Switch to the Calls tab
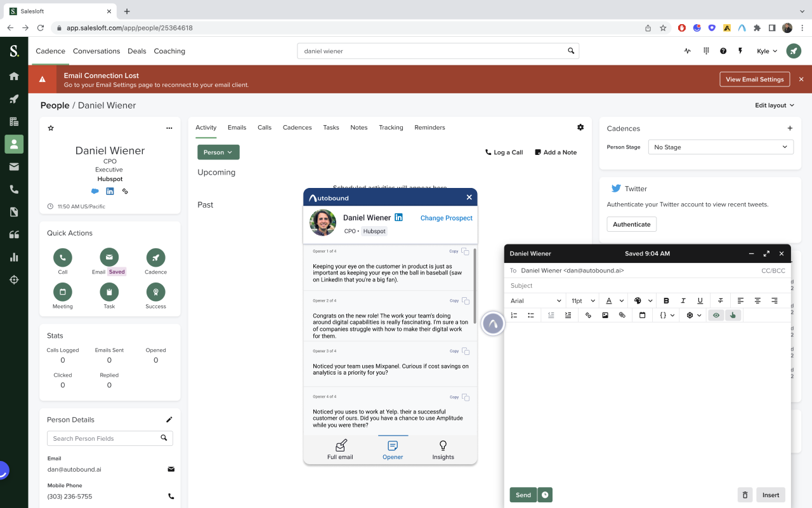Viewport: 812px width, 508px height. click(x=265, y=128)
